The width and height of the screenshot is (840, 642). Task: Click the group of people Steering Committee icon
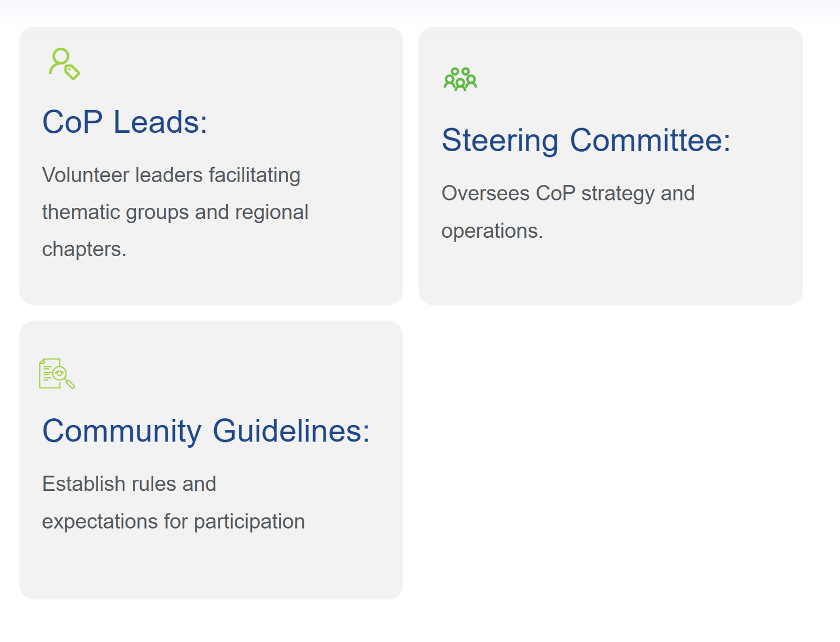(x=460, y=79)
